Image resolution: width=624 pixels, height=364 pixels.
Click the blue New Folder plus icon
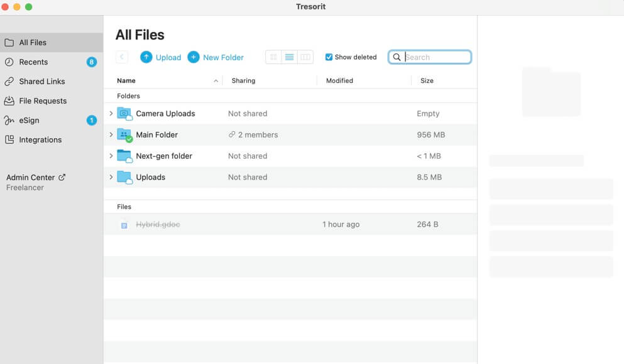194,57
